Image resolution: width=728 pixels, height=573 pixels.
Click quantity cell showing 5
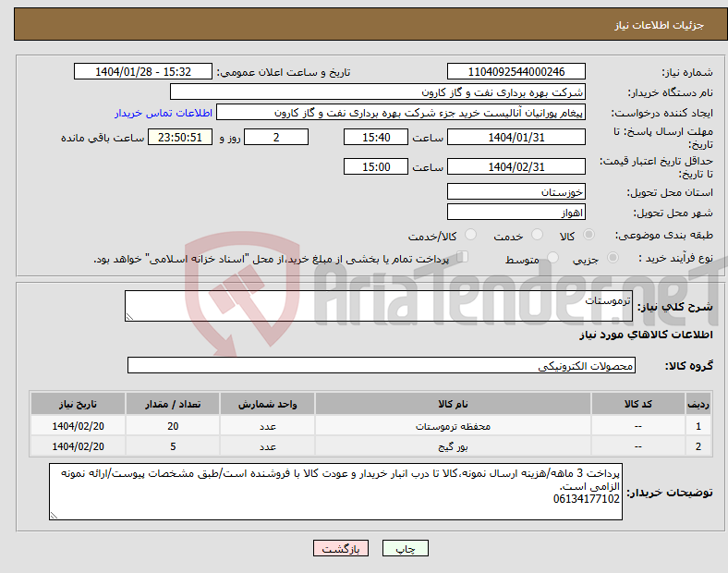(x=173, y=446)
